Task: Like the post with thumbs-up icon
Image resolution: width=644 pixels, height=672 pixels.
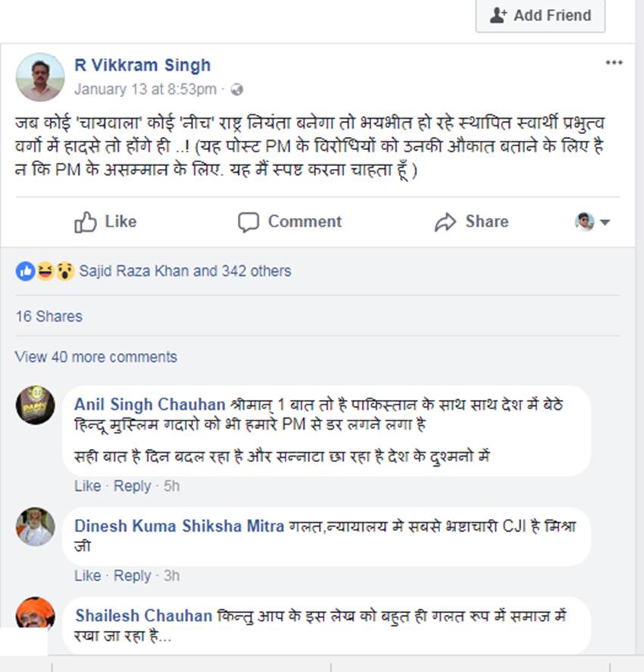Action: point(86,222)
